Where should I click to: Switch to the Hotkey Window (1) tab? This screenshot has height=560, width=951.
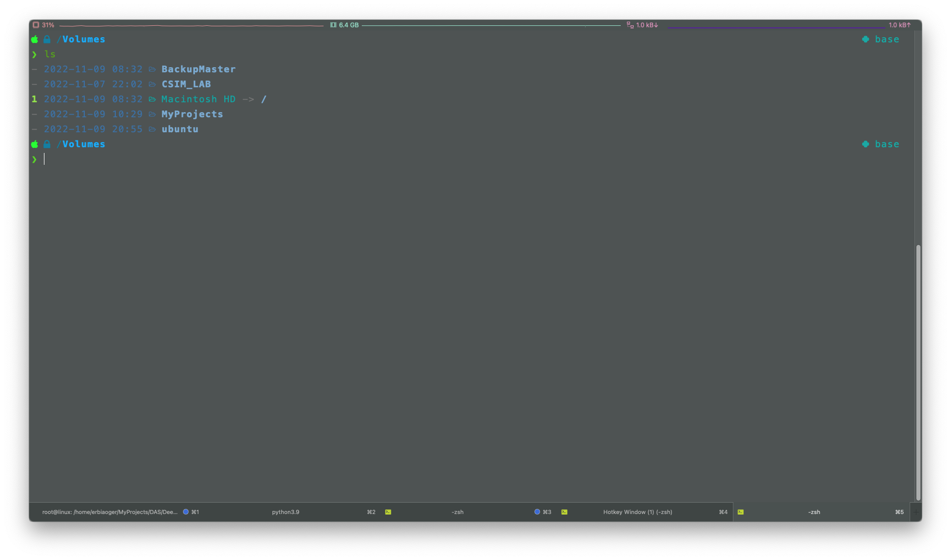point(645,512)
